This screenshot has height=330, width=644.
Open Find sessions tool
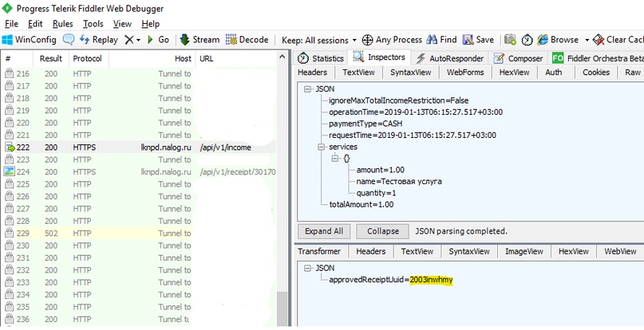441,40
